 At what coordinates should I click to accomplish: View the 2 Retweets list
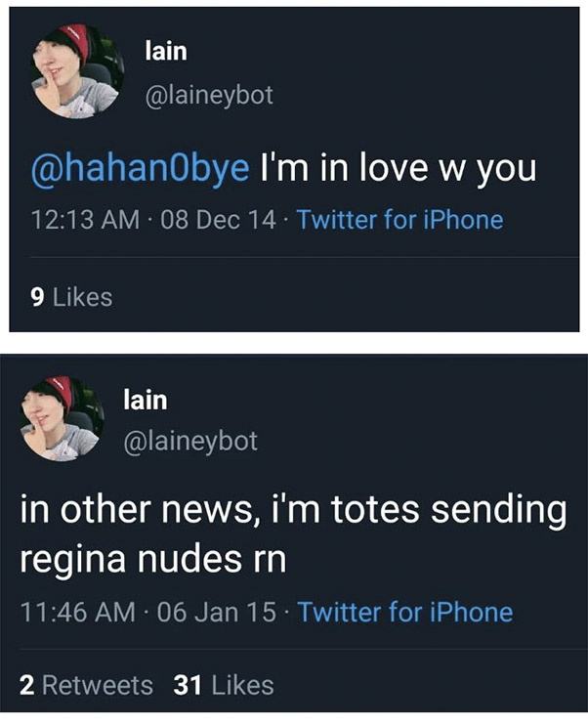pyautogui.click(x=86, y=685)
